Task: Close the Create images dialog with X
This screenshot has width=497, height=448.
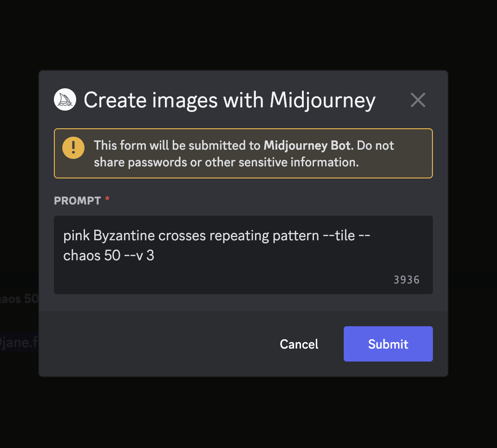Action: [418, 100]
